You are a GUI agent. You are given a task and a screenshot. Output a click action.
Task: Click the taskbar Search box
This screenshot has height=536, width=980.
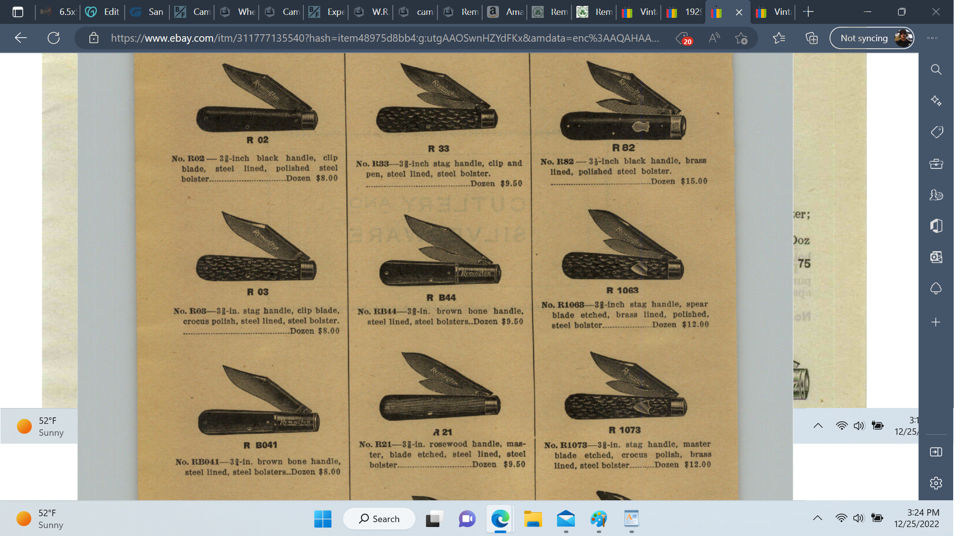coord(379,519)
